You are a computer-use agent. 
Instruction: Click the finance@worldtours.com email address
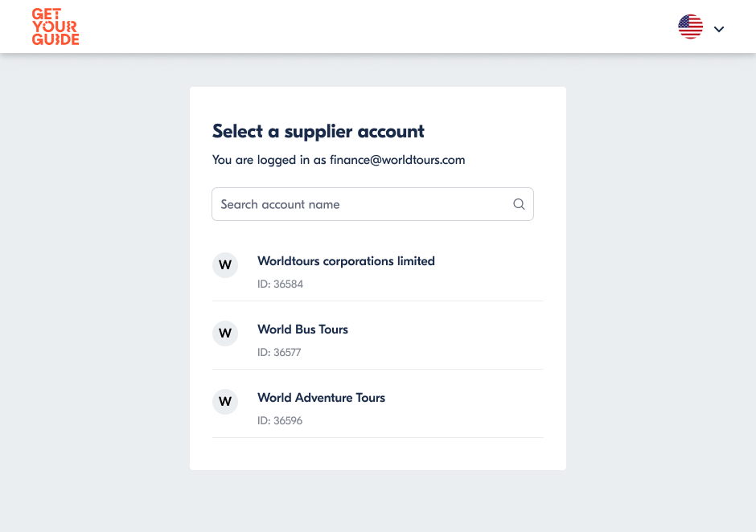pos(397,160)
